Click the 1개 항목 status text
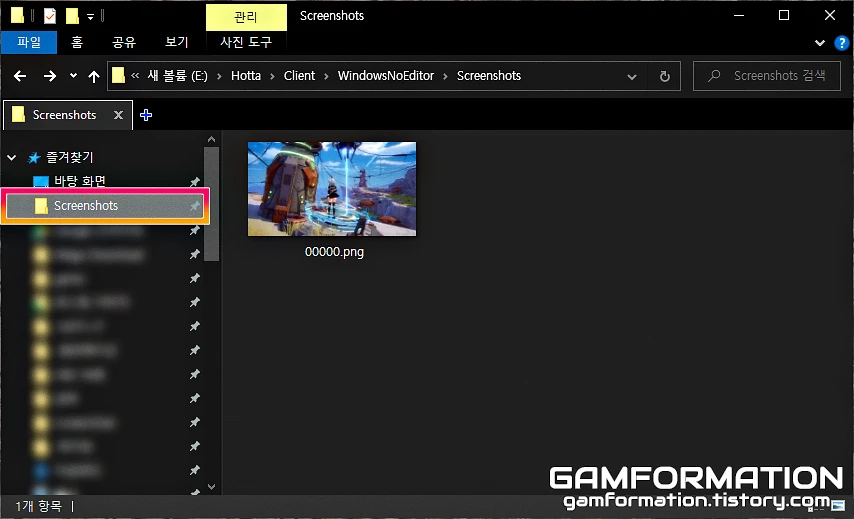854x519 pixels. pos(38,506)
